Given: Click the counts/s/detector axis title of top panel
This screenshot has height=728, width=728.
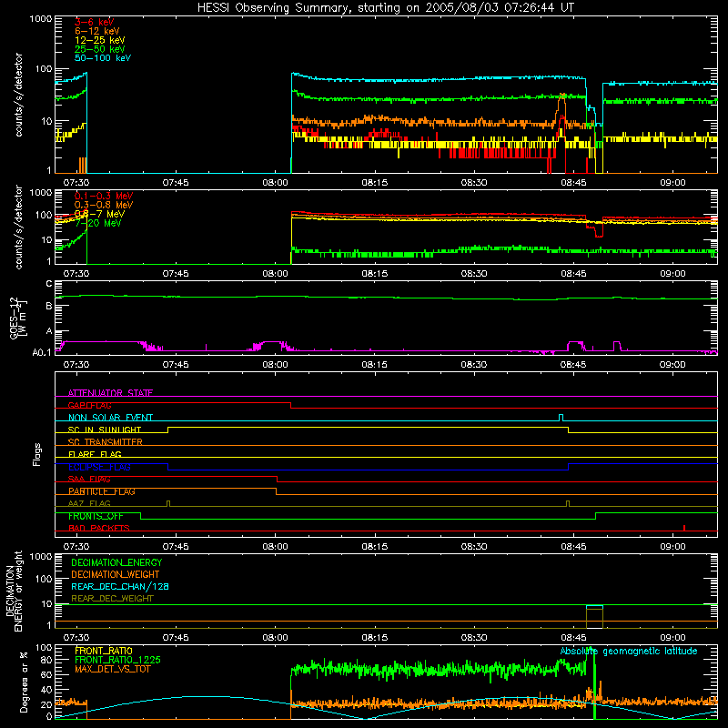Looking at the screenshot, I should [18, 95].
